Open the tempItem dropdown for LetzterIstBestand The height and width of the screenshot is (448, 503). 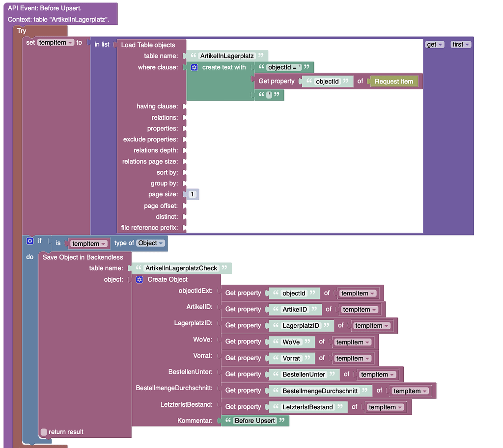pyautogui.click(x=385, y=406)
